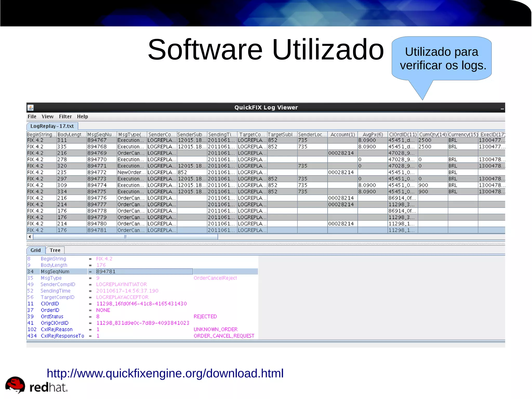532x399 pixels.
Task: Select the row with MsgSeqNum 894777
Action: 266,205
